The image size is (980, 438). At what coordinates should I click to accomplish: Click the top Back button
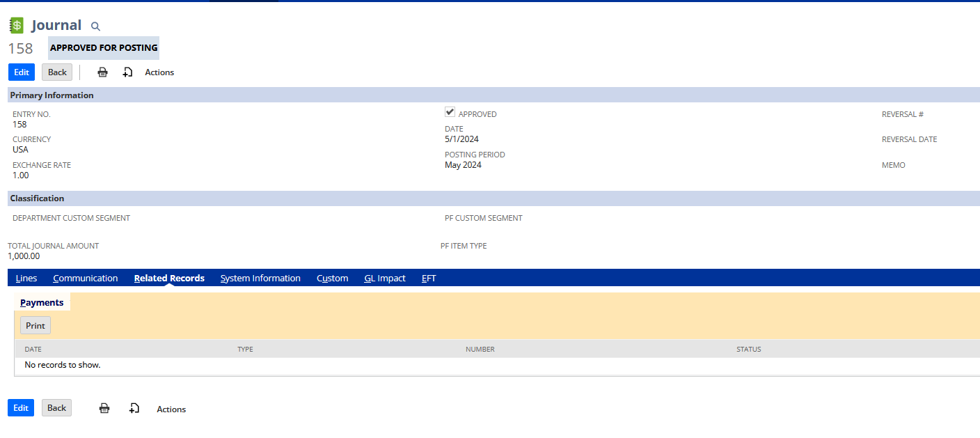[57, 72]
